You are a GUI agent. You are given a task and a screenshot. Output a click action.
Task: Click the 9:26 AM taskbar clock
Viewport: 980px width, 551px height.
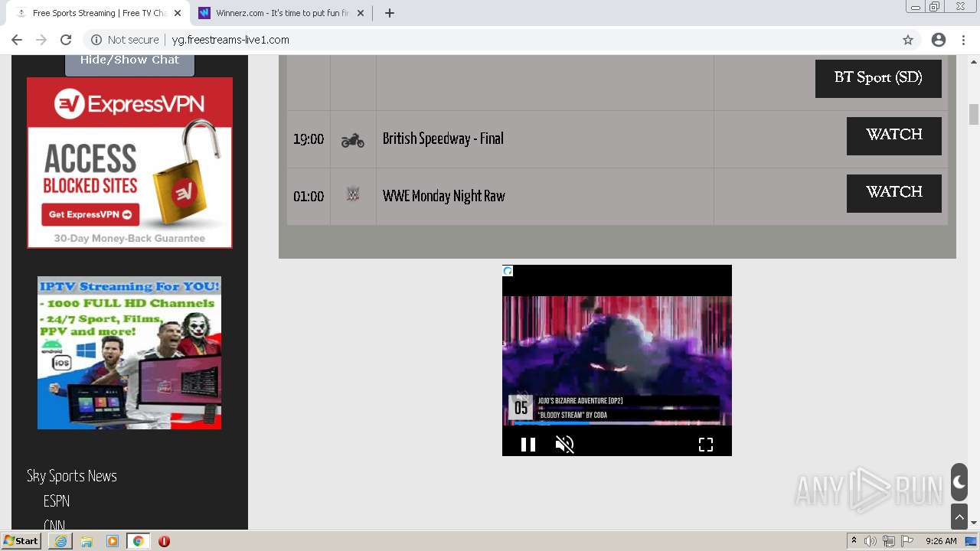click(x=941, y=541)
